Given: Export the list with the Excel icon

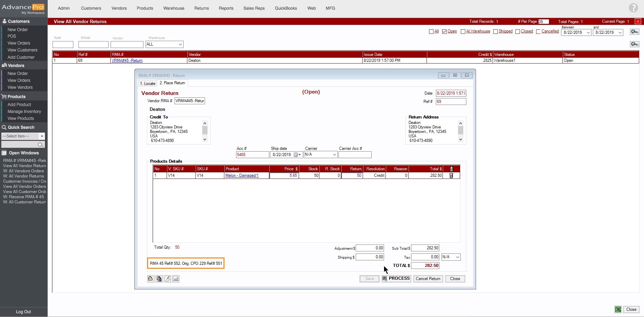Looking at the screenshot, I should click(618, 309).
